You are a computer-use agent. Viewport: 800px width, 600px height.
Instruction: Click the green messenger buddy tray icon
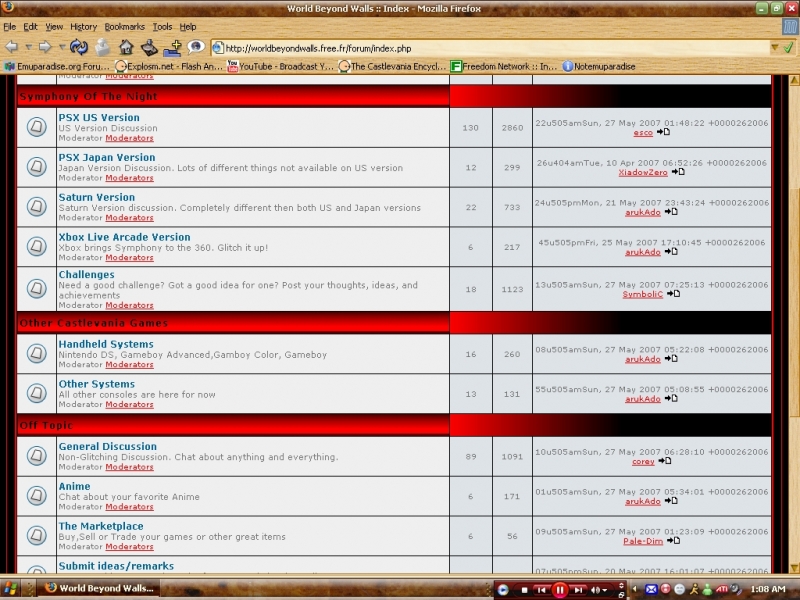(x=707, y=589)
